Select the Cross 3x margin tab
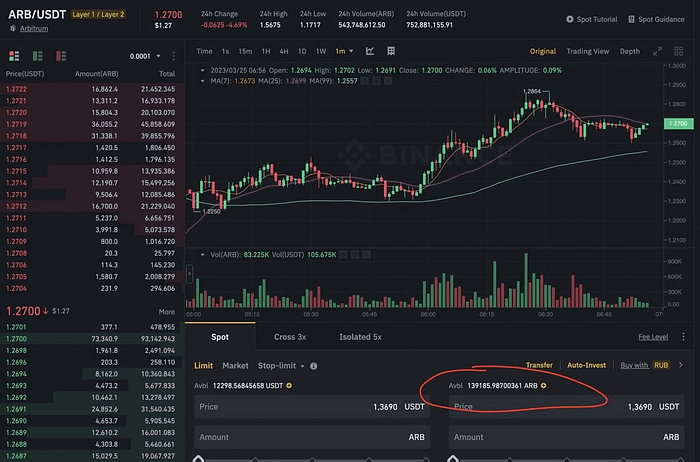 coord(290,337)
